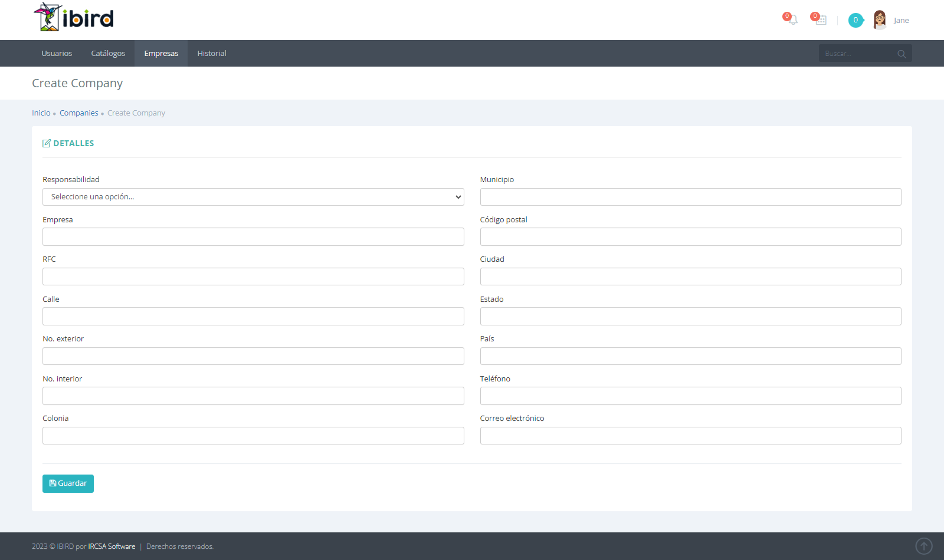Screen dimensions: 944x560
Task: Click the Municipio input field
Action: point(690,197)
